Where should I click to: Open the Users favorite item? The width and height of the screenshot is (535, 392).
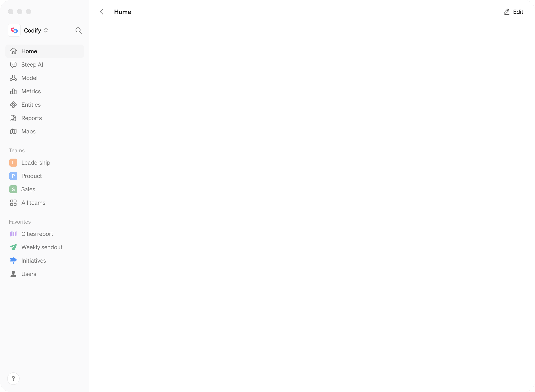[29, 274]
